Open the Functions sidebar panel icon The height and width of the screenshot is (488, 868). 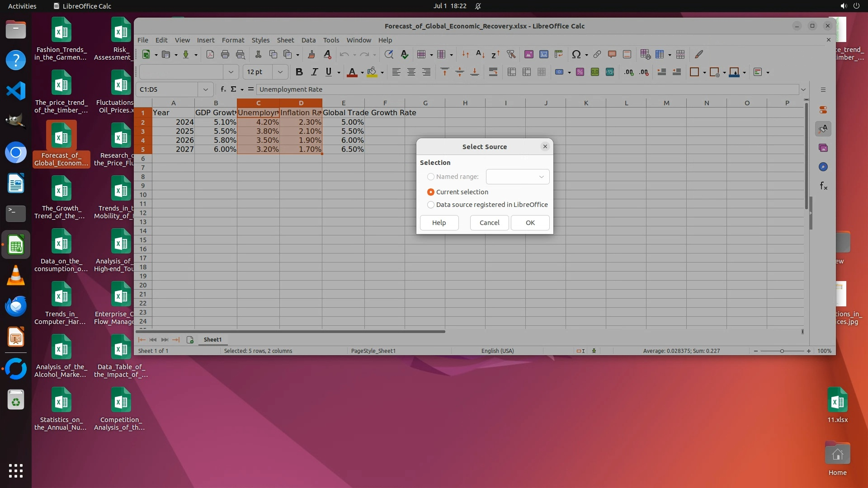click(823, 186)
